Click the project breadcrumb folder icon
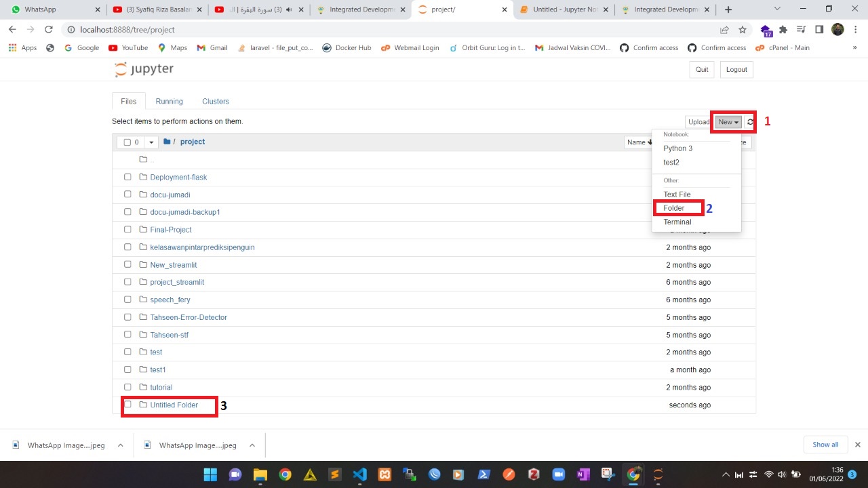This screenshot has height=488, width=868. coord(167,142)
